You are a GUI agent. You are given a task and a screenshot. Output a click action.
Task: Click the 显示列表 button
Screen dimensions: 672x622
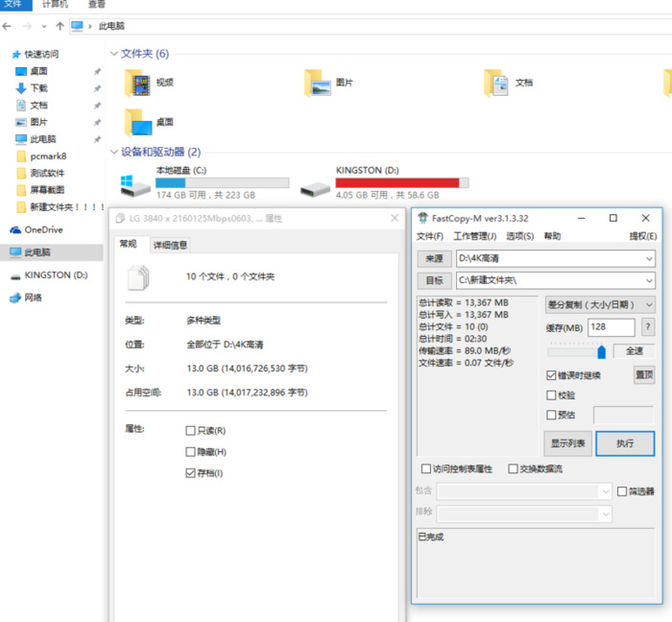pyautogui.click(x=567, y=443)
